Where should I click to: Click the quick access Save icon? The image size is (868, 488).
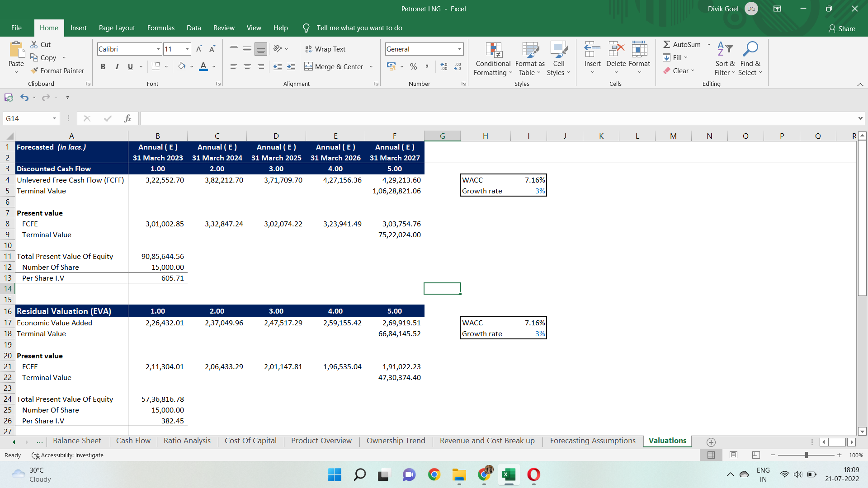click(x=9, y=97)
